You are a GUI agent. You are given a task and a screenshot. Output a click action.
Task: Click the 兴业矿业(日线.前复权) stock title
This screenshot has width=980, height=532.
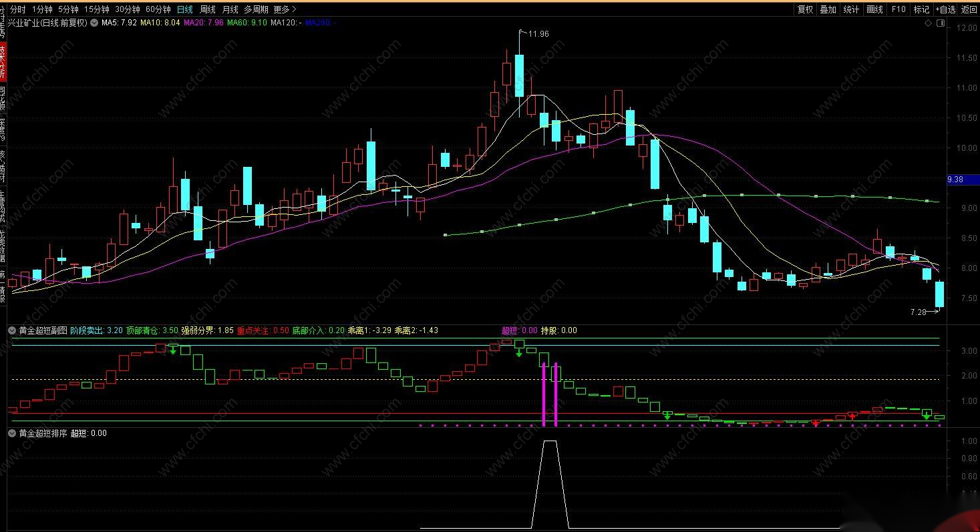pos(47,23)
